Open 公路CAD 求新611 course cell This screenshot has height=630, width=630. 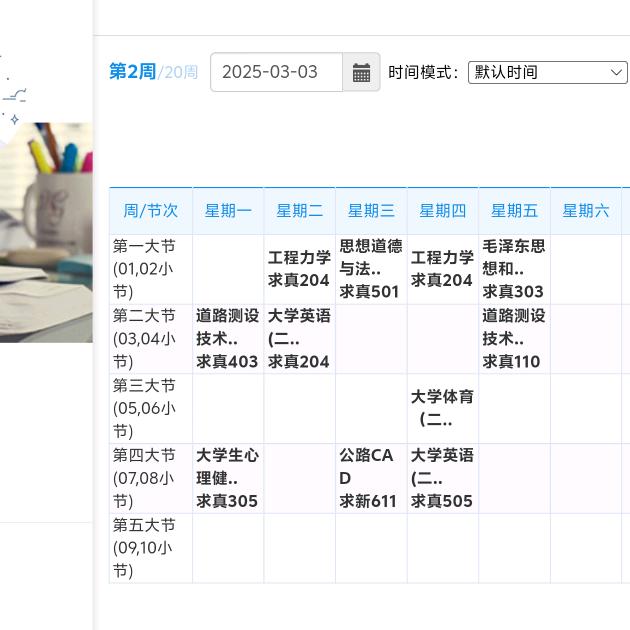pos(371,478)
